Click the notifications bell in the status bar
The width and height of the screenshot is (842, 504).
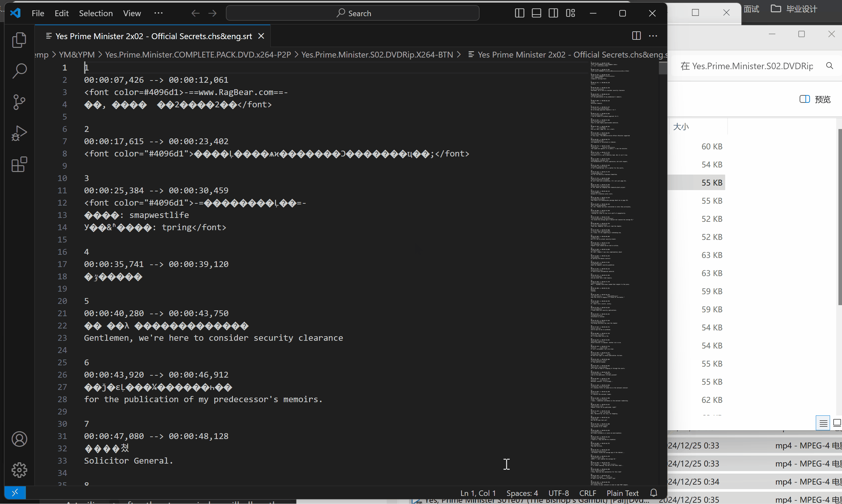tap(653, 493)
